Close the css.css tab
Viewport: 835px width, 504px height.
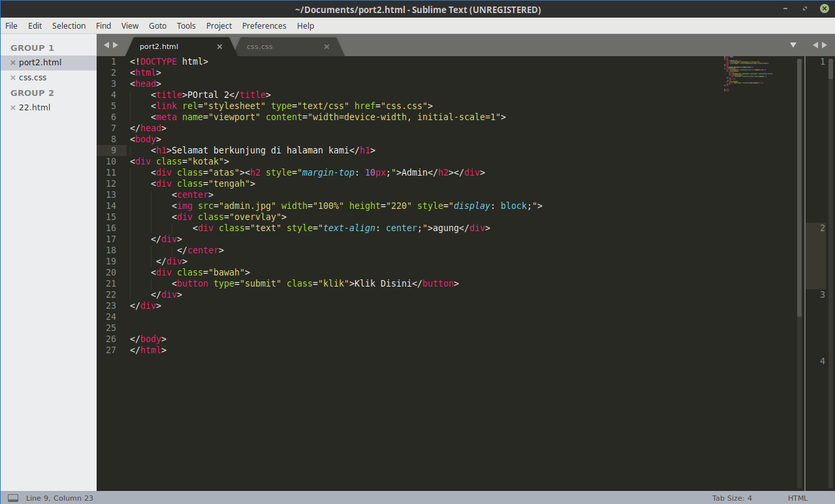coord(326,46)
